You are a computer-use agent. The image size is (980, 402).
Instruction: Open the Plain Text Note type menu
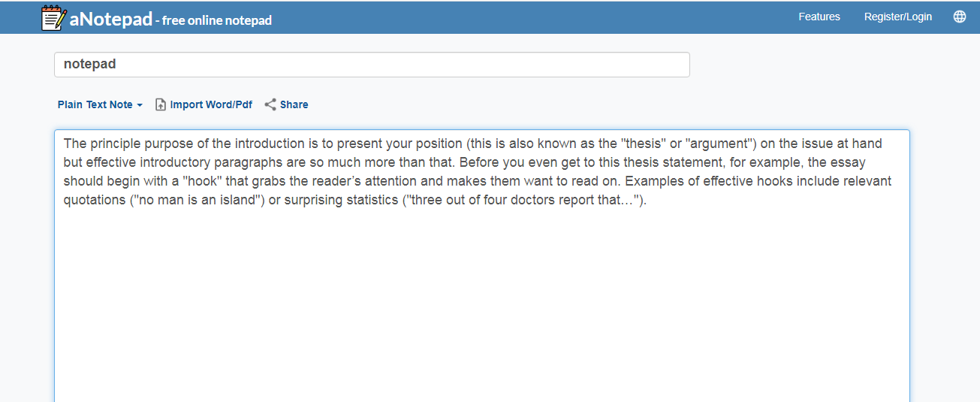[x=95, y=104]
